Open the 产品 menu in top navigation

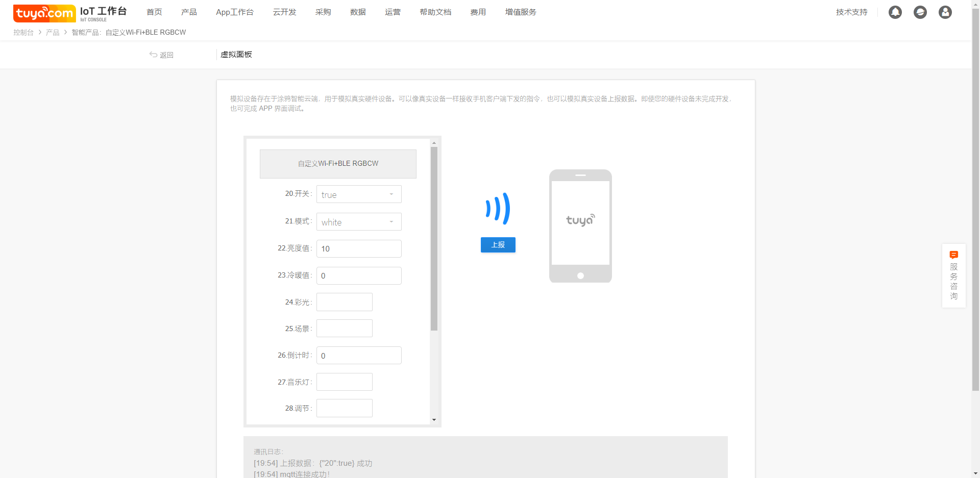tap(189, 12)
